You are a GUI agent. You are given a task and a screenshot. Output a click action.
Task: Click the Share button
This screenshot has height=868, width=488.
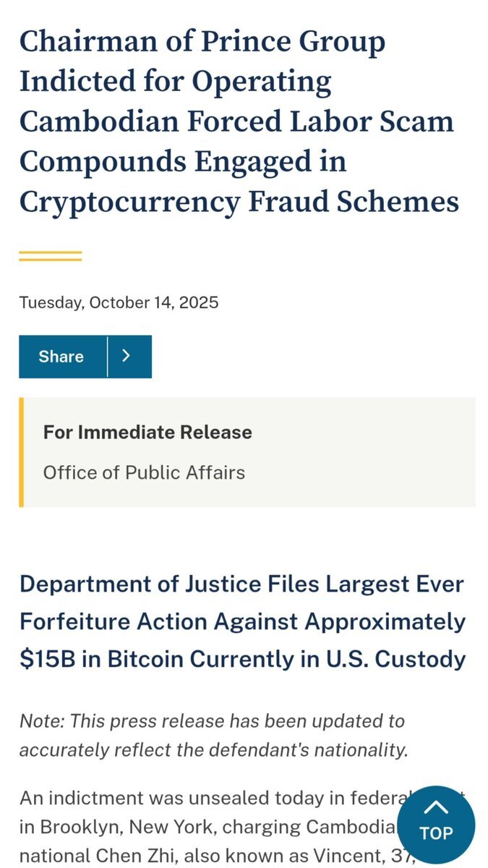(x=61, y=357)
